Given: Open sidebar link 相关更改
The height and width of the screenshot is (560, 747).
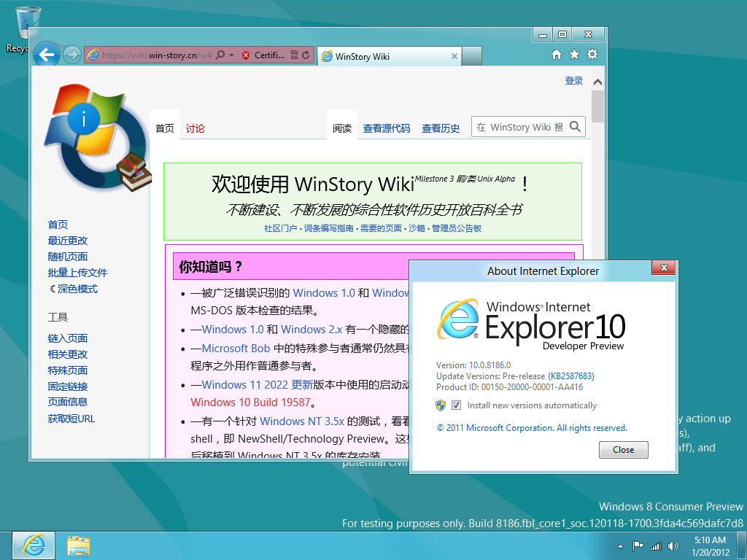Looking at the screenshot, I should coord(68,354).
